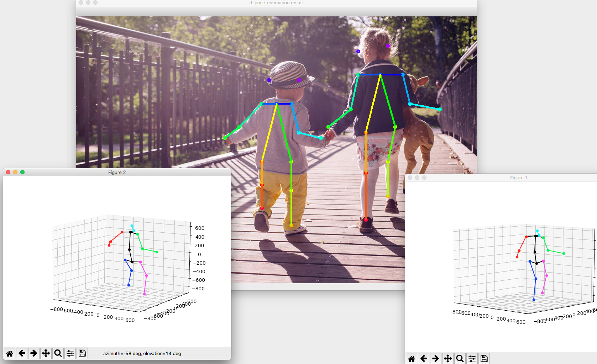Image resolution: width=597 pixels, height=364 pixels.
Task: Go back to previous view in Figure 2
Action: [22, 353]
